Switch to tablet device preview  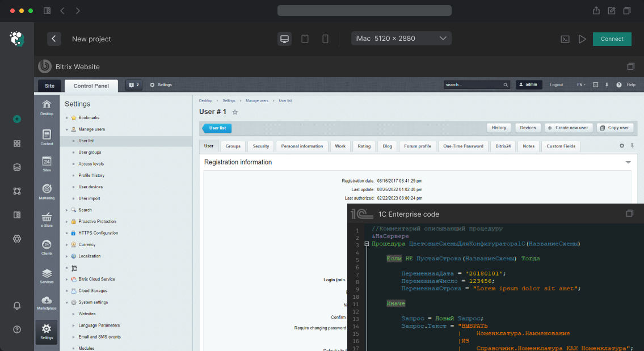coord(305,39)
